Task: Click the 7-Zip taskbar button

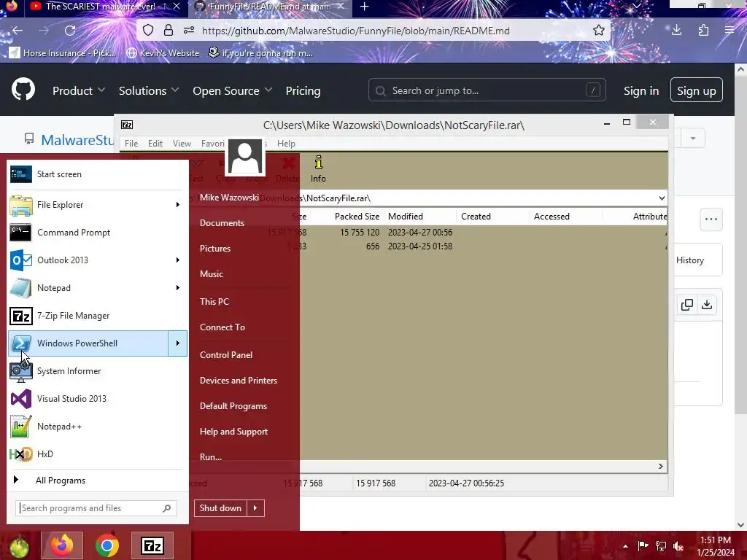Action: (x=152, y=545)
